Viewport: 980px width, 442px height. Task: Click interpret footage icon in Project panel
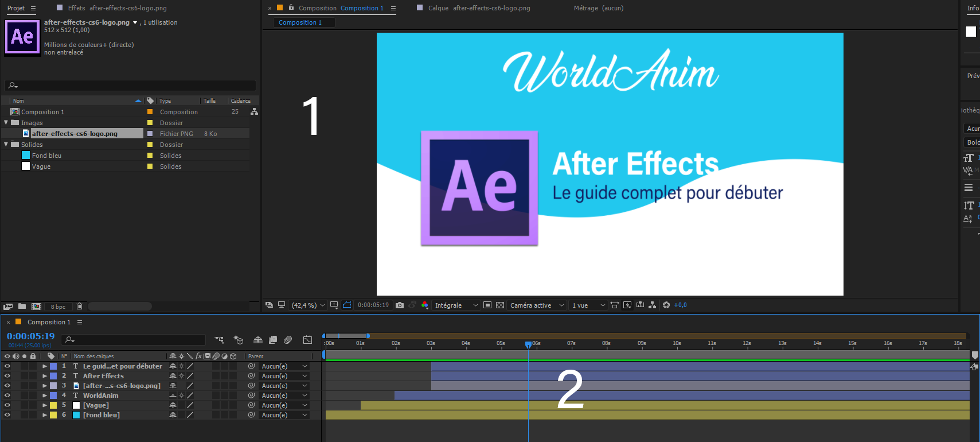point(8,307)
